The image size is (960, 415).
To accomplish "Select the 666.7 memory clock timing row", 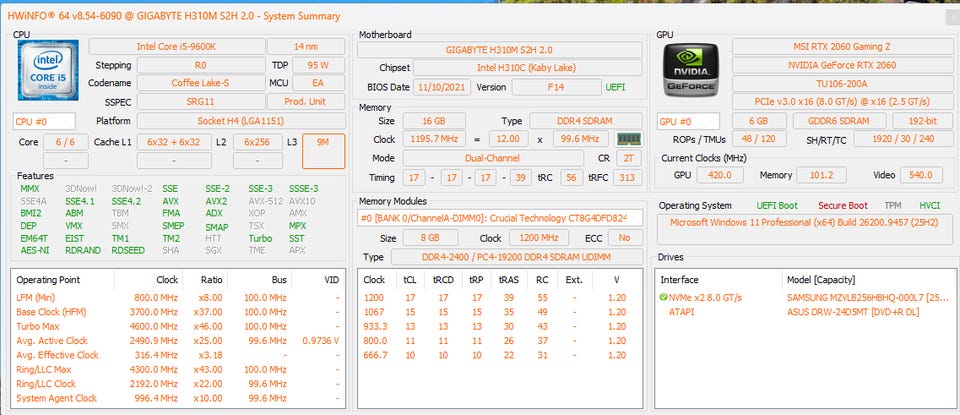I will 500,355.
